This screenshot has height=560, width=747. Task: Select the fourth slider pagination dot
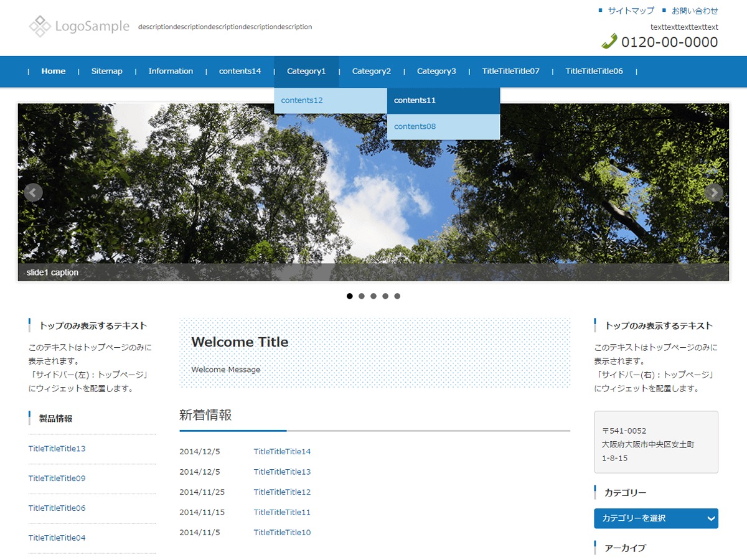385,296
